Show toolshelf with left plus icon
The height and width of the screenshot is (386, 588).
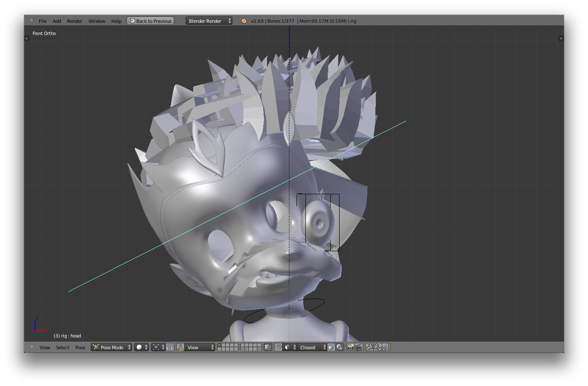(27, 38)
